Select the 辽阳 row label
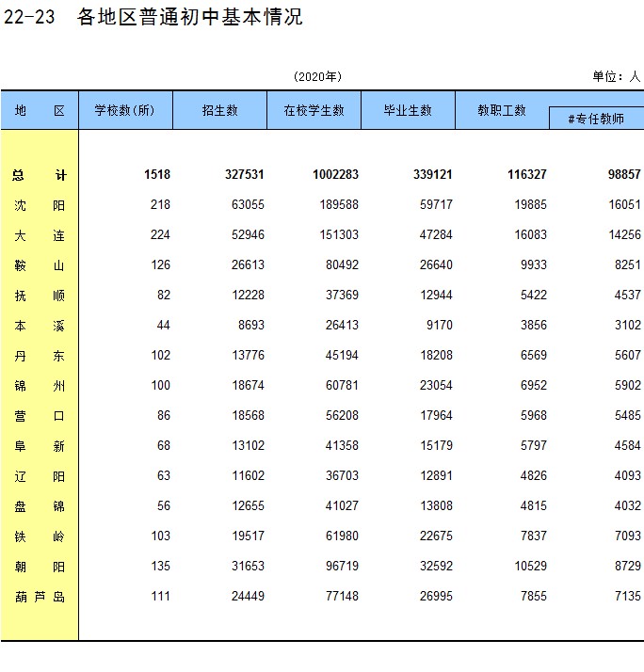Image resolution: width=644 pixels, height=672 pixels. point(40,476)
